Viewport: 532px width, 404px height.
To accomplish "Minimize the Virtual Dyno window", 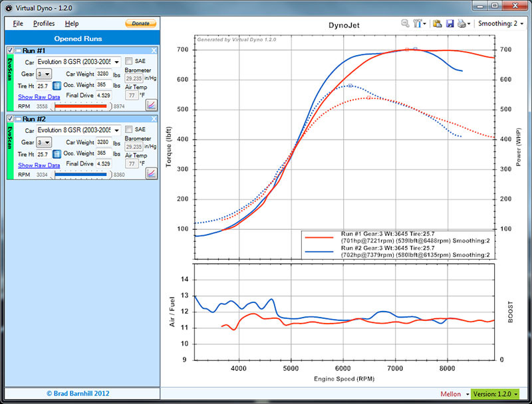I will (x=479, y=6).
